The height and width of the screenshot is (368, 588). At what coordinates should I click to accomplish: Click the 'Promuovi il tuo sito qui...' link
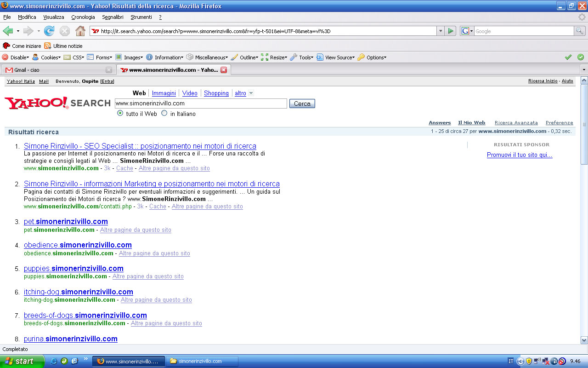[x=520, y=155]
